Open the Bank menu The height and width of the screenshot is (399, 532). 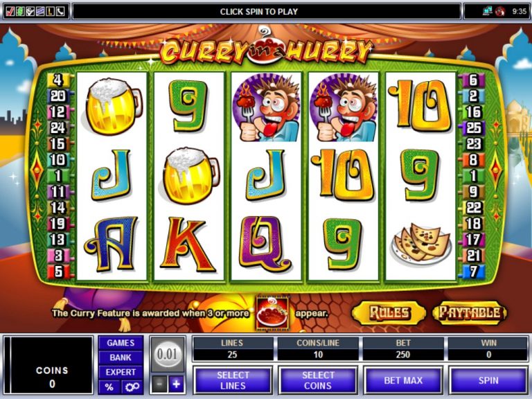121,357
